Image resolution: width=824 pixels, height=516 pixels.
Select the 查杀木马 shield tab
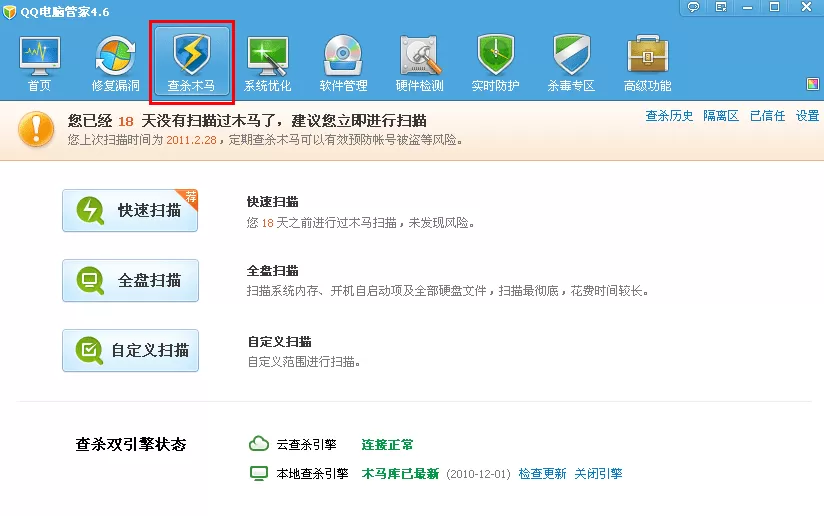(x=192, y=62)
